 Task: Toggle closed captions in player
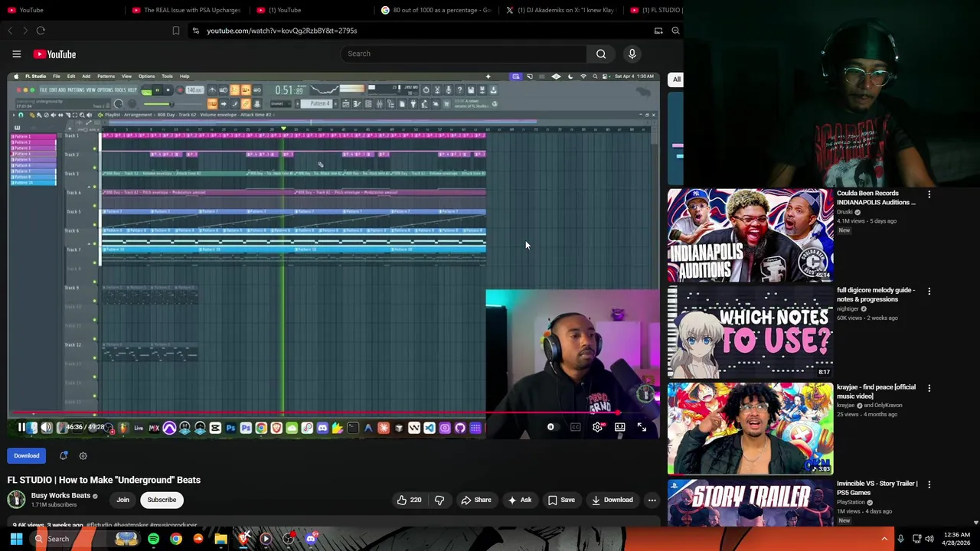pyautogui.click(x=575, y=427)
